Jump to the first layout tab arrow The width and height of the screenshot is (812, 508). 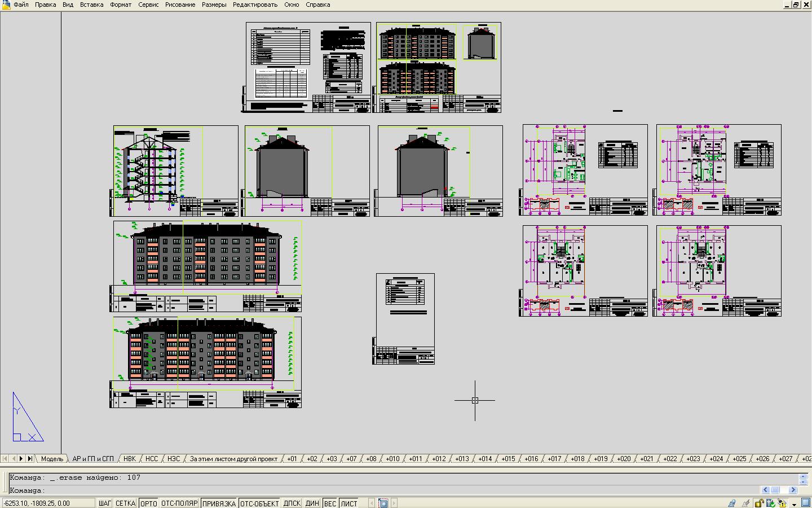(x=5, y=459)
